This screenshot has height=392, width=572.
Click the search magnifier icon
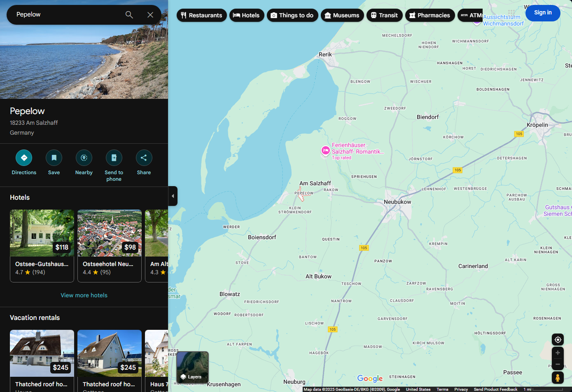(129, 15)
